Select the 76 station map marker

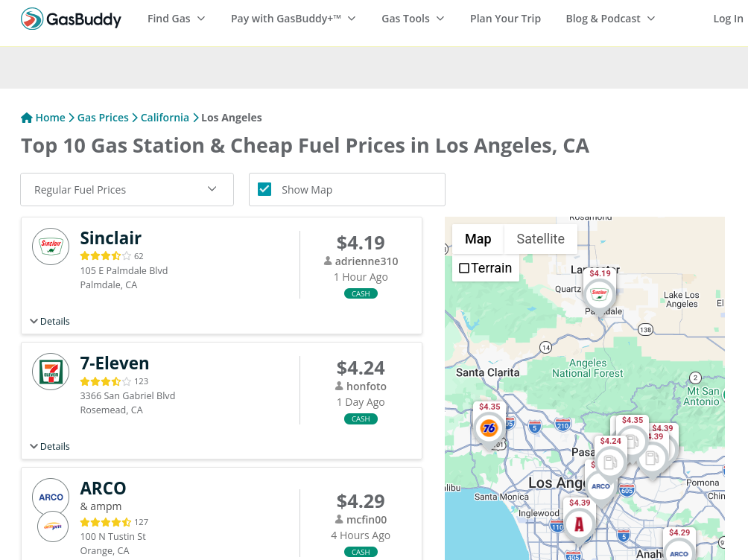(x=489, y=428)
